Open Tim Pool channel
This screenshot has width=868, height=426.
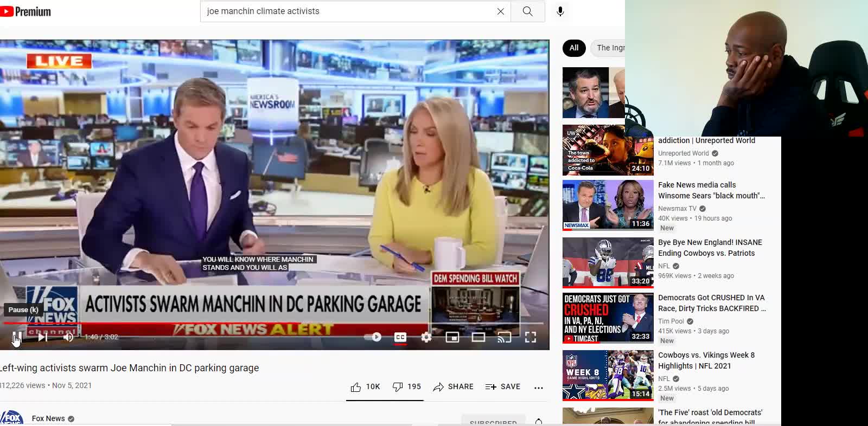671,321
